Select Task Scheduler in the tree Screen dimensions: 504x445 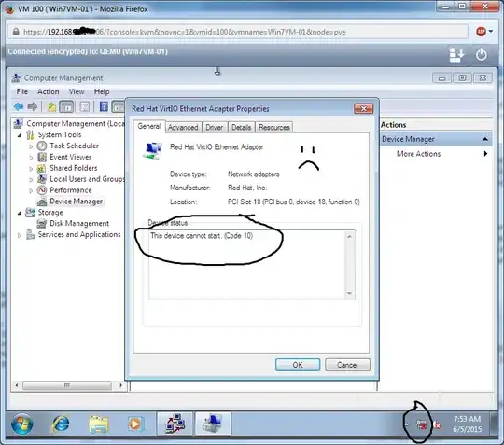[74, 146]
